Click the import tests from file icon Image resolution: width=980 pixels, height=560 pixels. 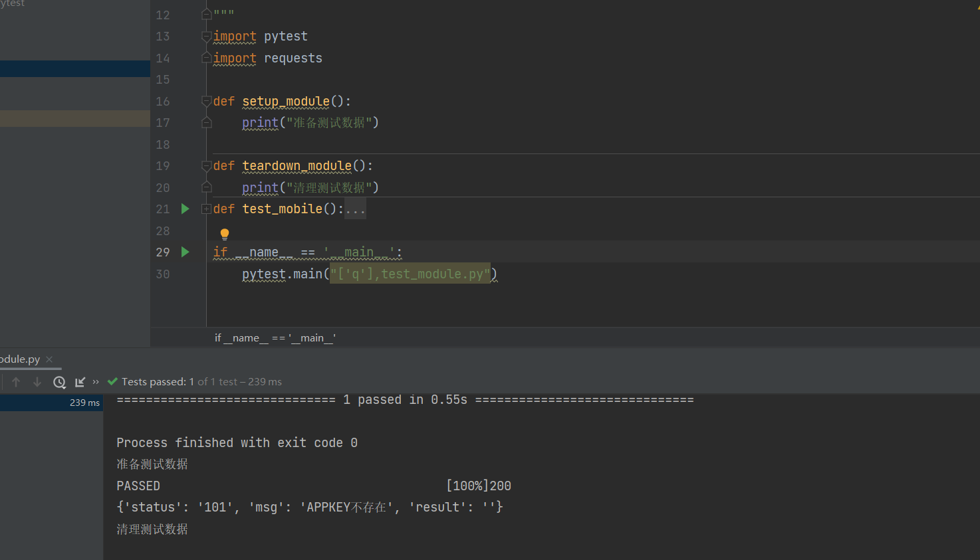[x=80, y=382]
